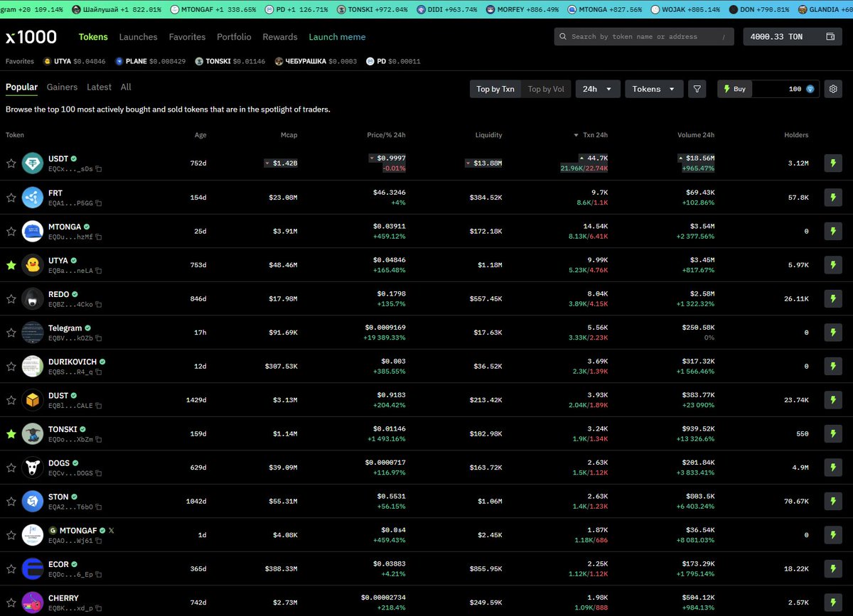
Task: Open the Tokens type dropdown
Action: [x=654, y=89]
